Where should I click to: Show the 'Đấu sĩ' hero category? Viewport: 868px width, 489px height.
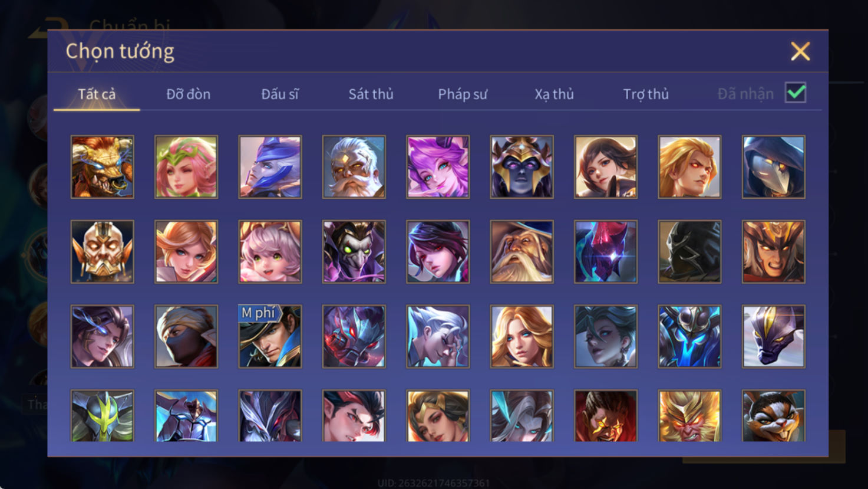click(280, 94)
